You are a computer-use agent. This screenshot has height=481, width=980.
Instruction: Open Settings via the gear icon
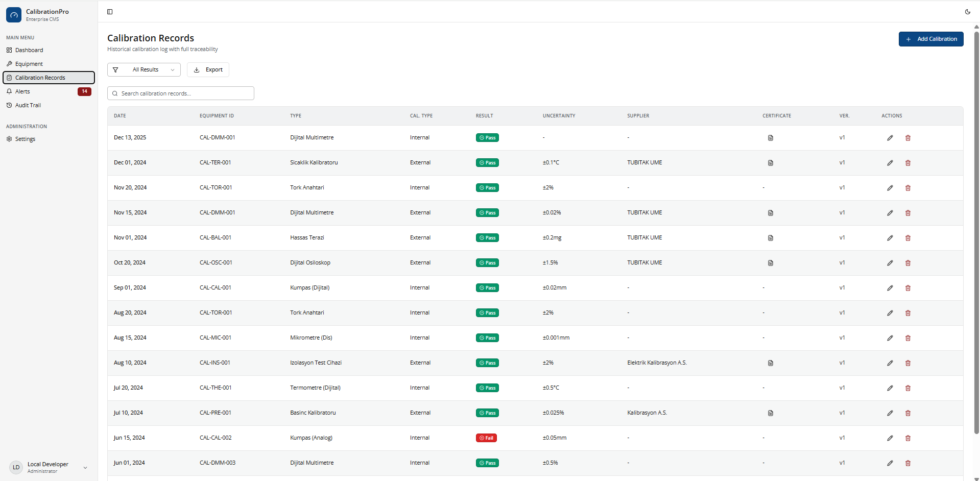click(9, 139)
